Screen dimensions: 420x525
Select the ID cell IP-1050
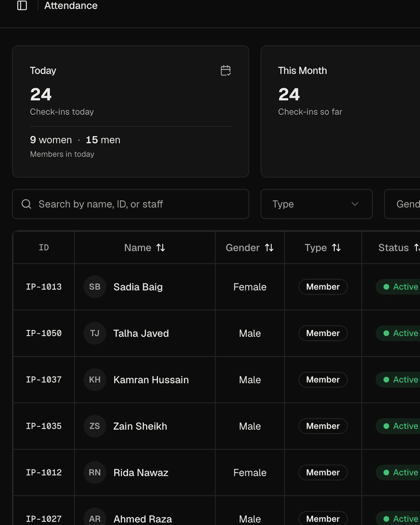(44, 333)
